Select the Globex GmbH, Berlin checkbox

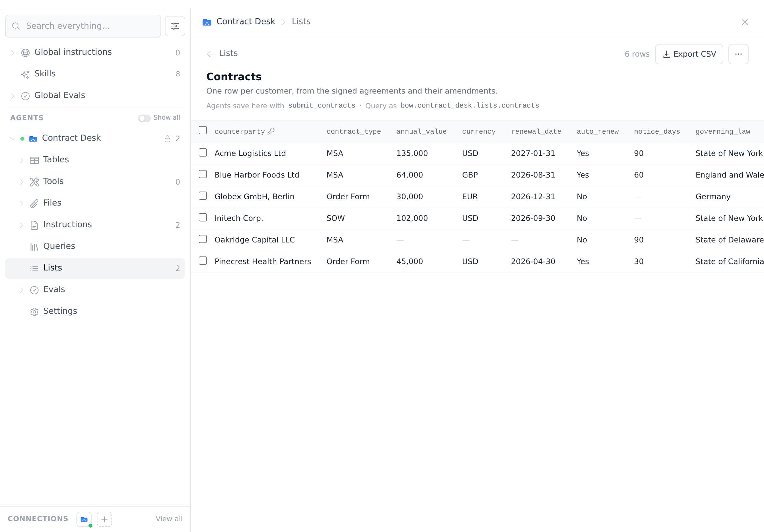click(x=203, y=195)
